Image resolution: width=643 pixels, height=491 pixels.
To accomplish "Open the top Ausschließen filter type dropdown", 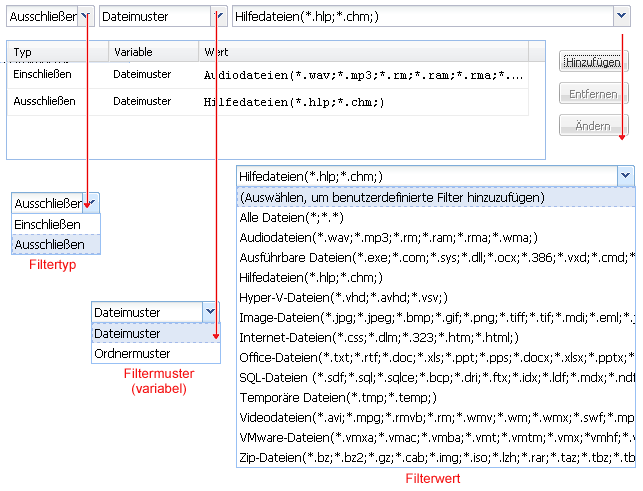I will pos(87,17).
